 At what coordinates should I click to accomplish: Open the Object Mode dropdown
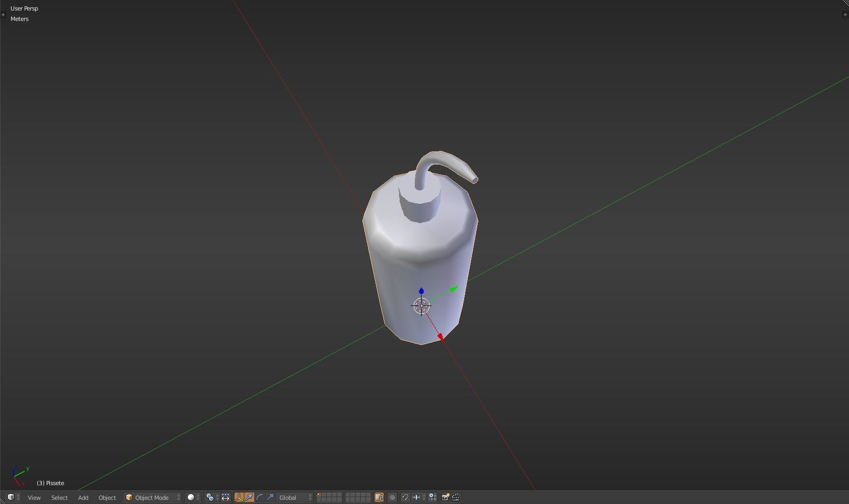click(x=153, y=497)
